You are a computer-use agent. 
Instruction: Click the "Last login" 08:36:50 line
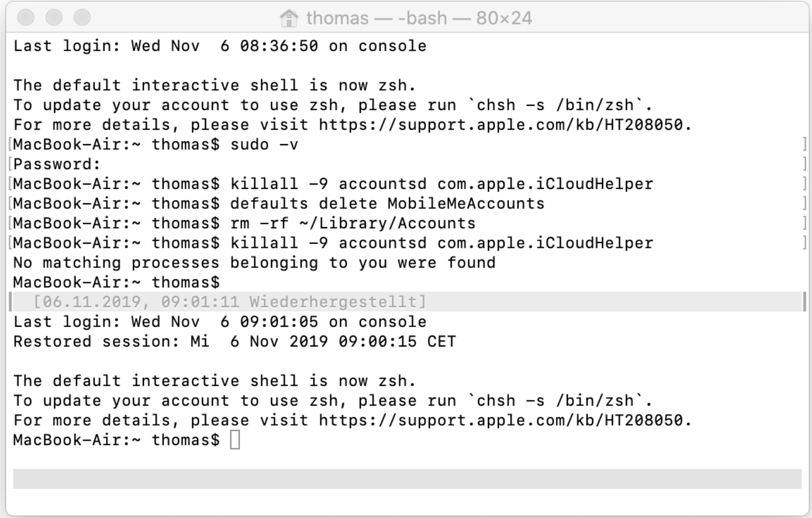point(219,46)
